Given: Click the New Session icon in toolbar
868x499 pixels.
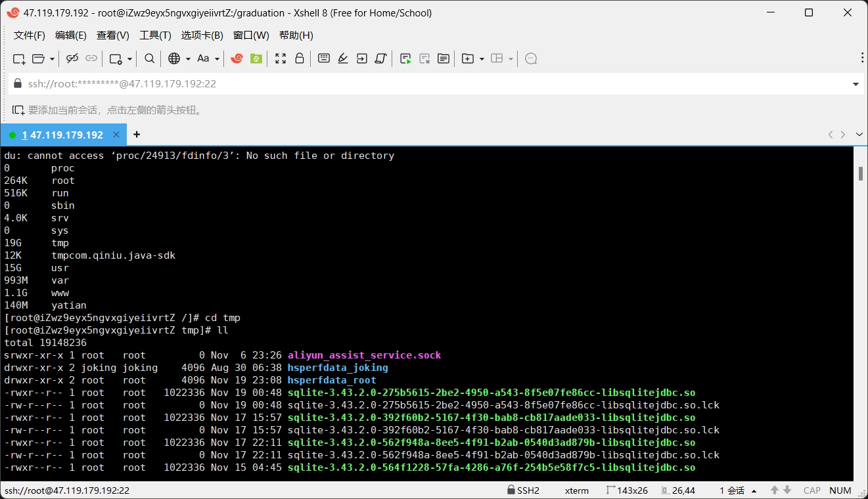Looking at the screenshot, I should pyautogui.click(x=19, y=59).
